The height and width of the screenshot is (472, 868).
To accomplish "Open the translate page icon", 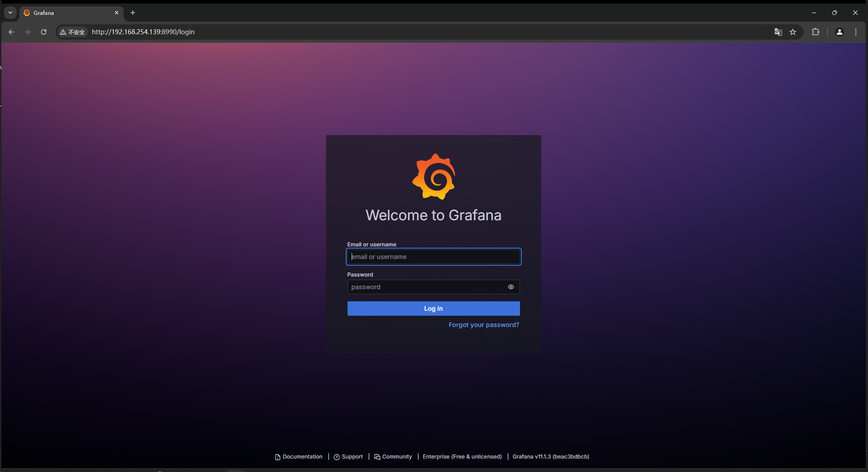I will (778, 32).
